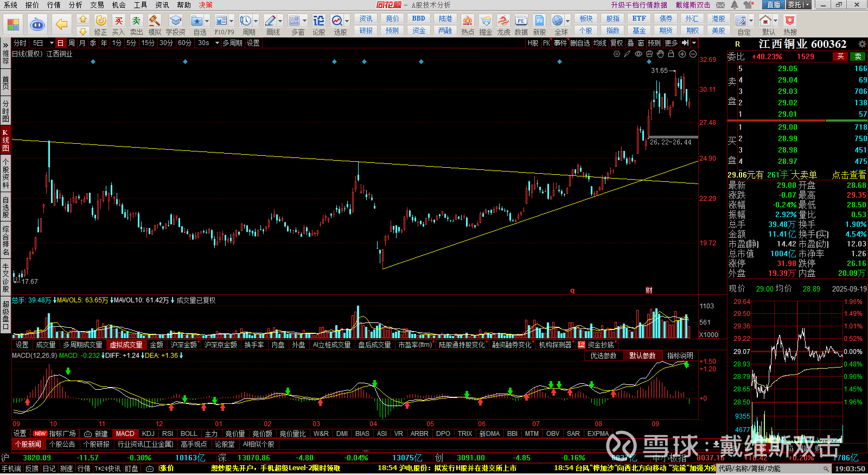Click the 代码/名称/简拼/功能 search box
This screenshot has height=475, width=868.
(x=775, y=468)
